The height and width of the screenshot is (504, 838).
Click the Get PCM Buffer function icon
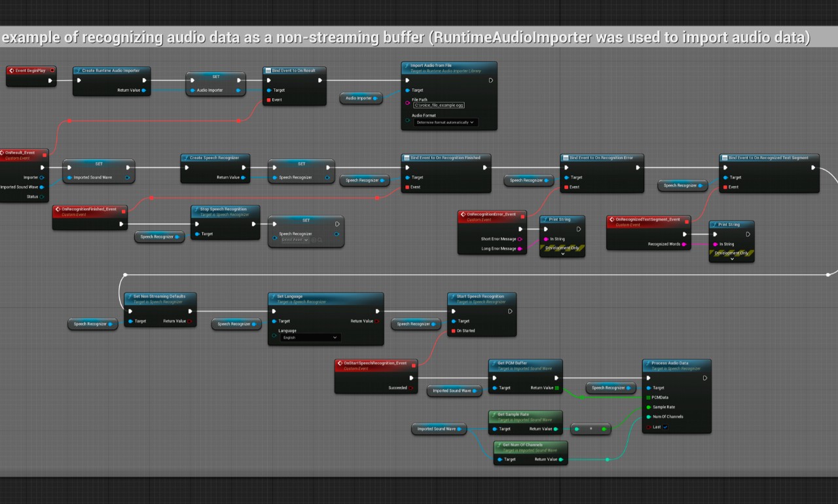tap(494, 363)
